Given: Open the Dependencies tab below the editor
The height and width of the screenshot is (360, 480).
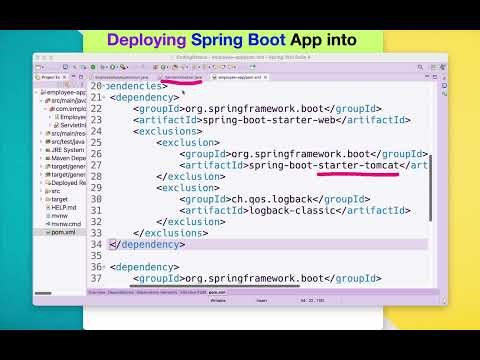Looking at the screenshot, I should pyautogui.click(x=121, y=292).
